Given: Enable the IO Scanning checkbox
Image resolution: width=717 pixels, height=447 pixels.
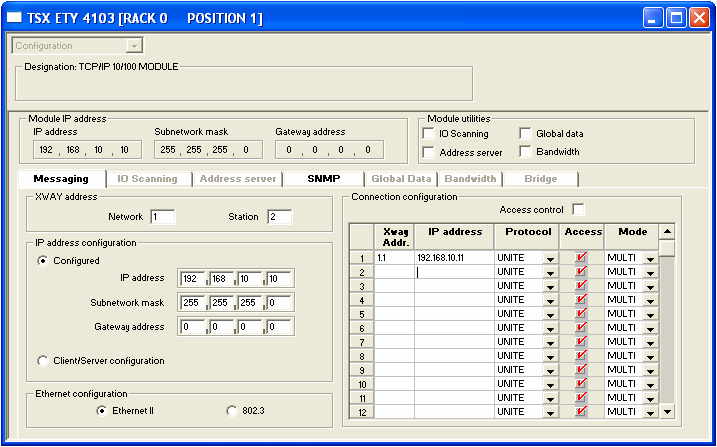Looking at the screenshot, I should point(428,133).
